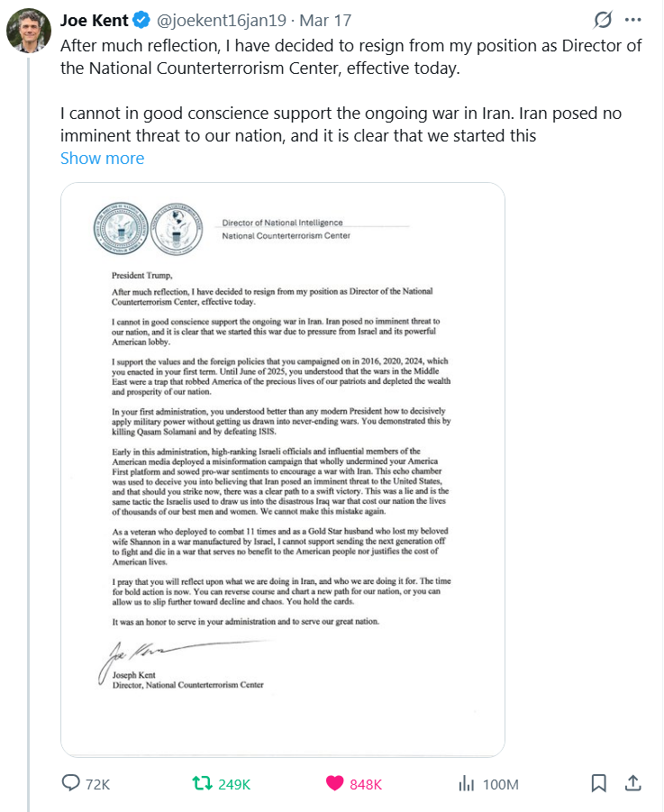The height and width of the screenshot is (812, 664).
Task: Bookmark Joe Kent's post
Action: click(598, 783)
